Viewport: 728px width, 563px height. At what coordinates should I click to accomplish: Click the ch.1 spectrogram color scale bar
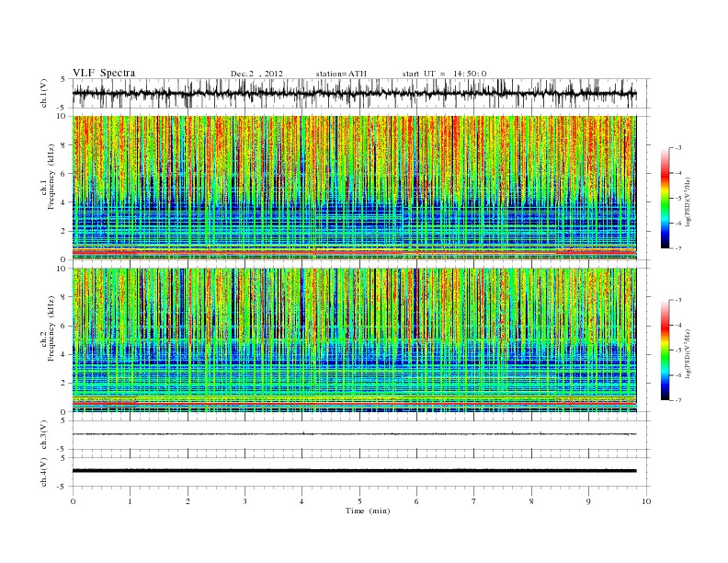click(665, 198)
